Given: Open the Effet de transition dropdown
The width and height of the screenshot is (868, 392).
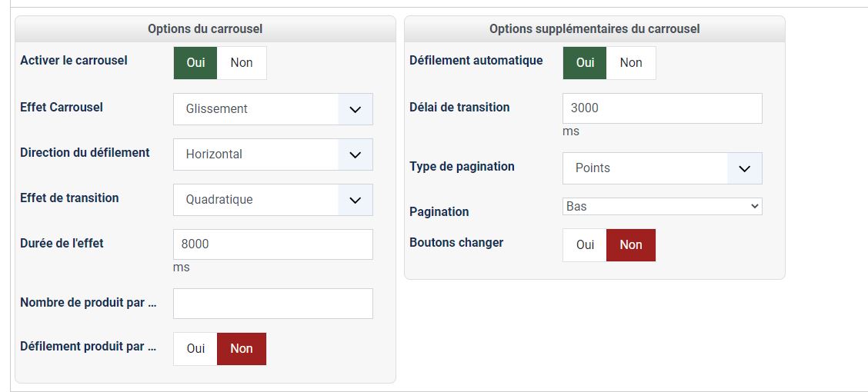Looking at the screenshot, I should pos(272,200).
